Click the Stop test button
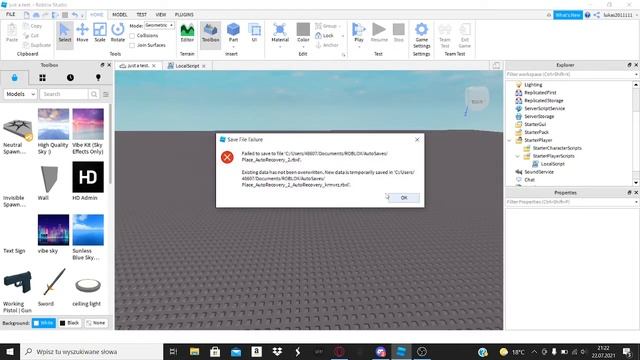The height and width of the screenshot is (360, 640). click(x=398, y=33)
